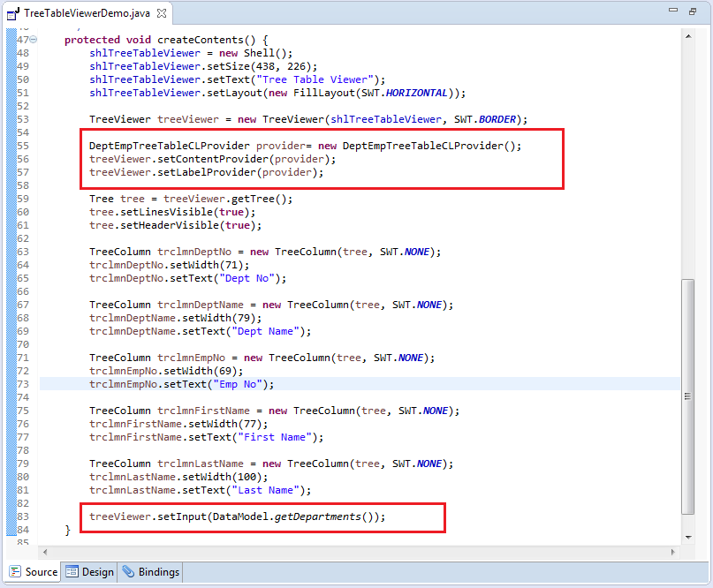The width and height of the screenshot is (713, 588).
Task: Click the "Last Name" string literal
Action: click(266, 490)
